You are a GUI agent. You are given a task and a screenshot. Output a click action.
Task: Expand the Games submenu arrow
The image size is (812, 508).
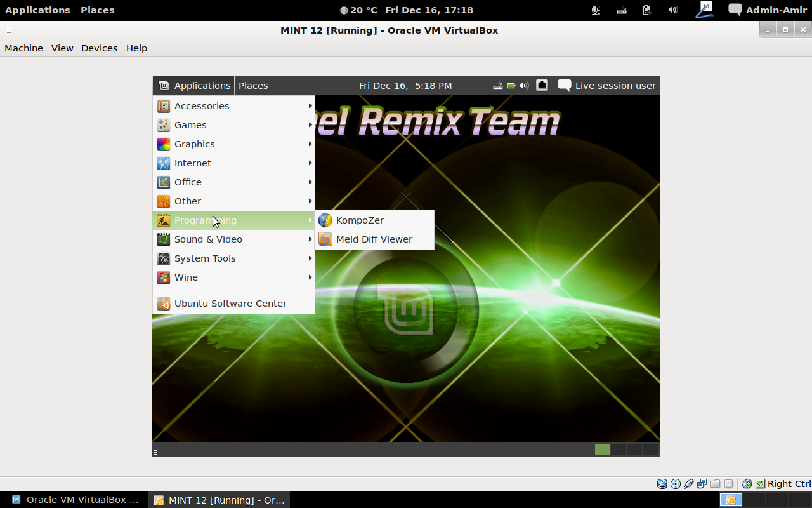310,125
